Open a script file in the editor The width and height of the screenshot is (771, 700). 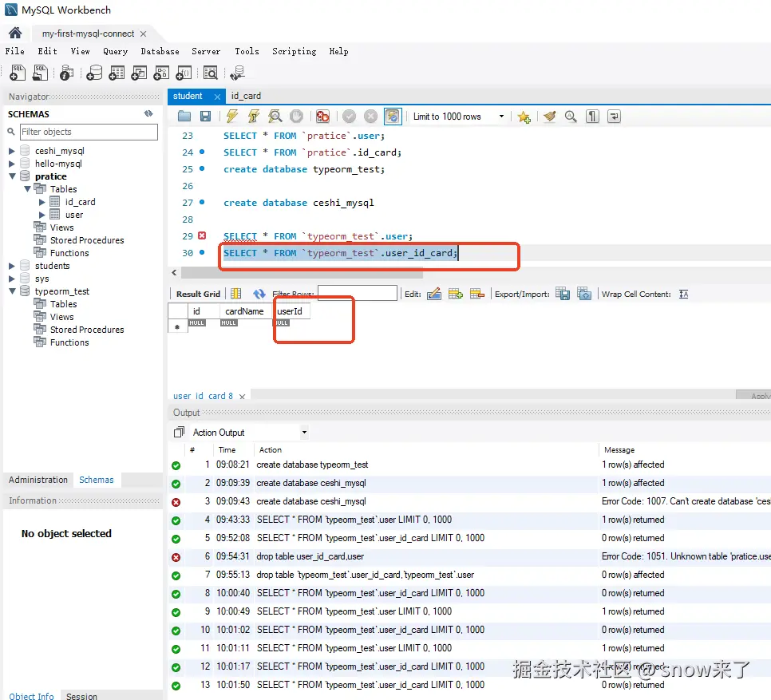click(184, 117)
